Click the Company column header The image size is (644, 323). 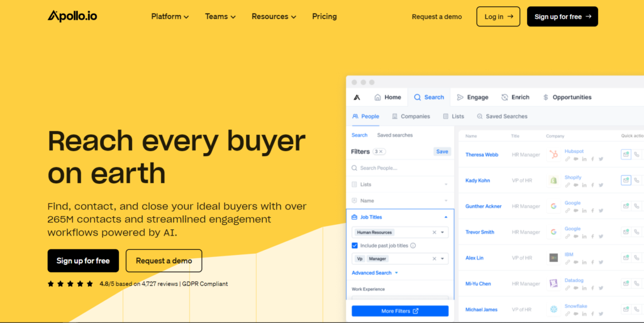point(555,136)
